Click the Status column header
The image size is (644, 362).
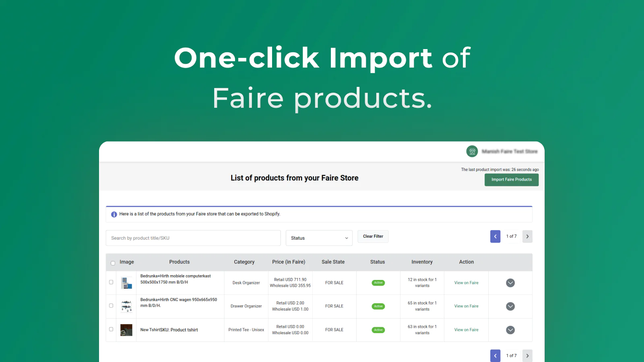[x=378, y=262]
